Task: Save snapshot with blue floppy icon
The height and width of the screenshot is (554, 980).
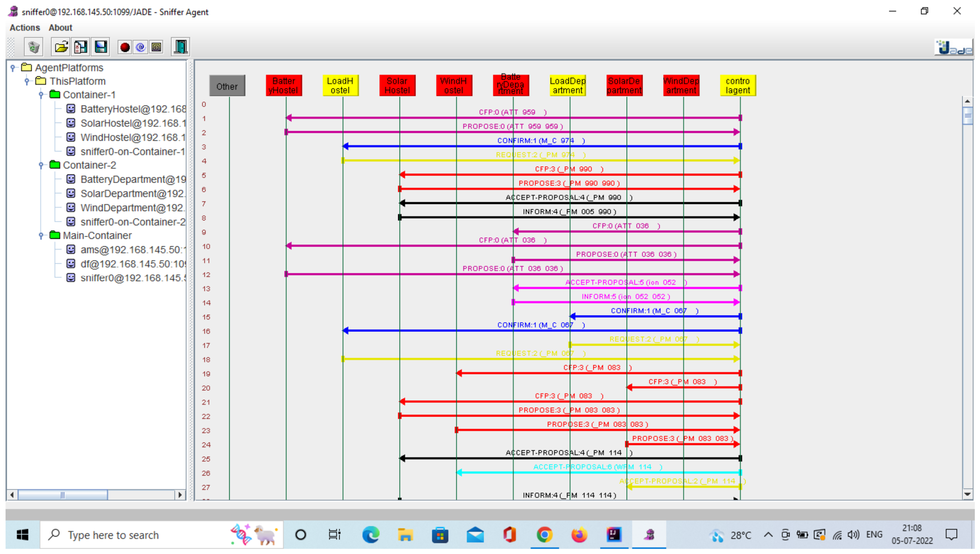Action: tap(101, 47)
